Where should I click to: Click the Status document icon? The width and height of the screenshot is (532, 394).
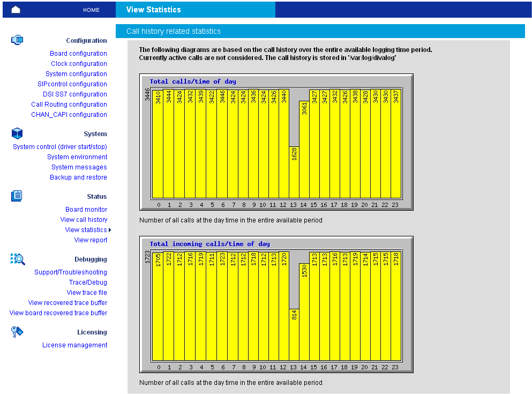point(17,196)
